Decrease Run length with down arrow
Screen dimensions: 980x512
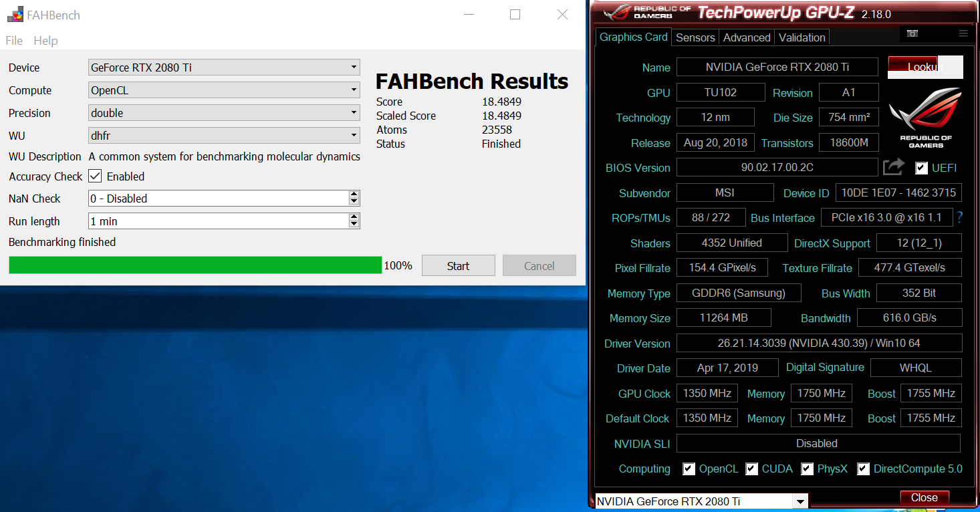pos(354,225)
